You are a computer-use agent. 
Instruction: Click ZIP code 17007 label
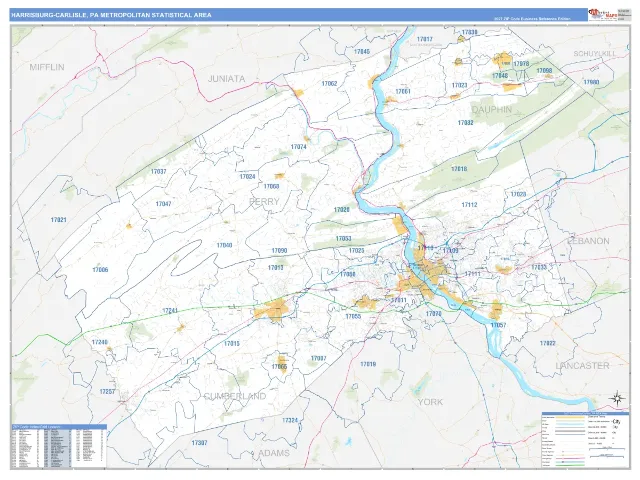pyautogui.click(x=319, y=359)
